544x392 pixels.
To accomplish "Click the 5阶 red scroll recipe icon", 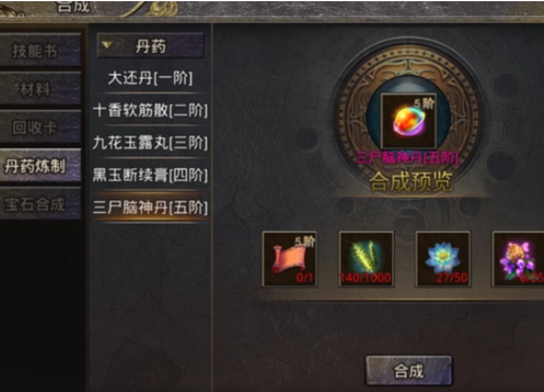I will click(x=290, y=259).
